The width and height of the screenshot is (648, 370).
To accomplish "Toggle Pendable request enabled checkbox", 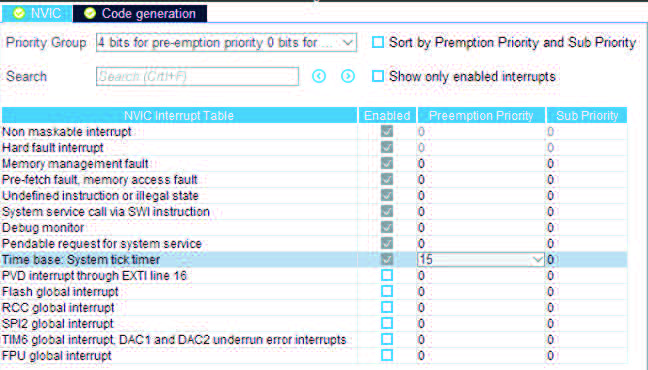I will 387,243.
